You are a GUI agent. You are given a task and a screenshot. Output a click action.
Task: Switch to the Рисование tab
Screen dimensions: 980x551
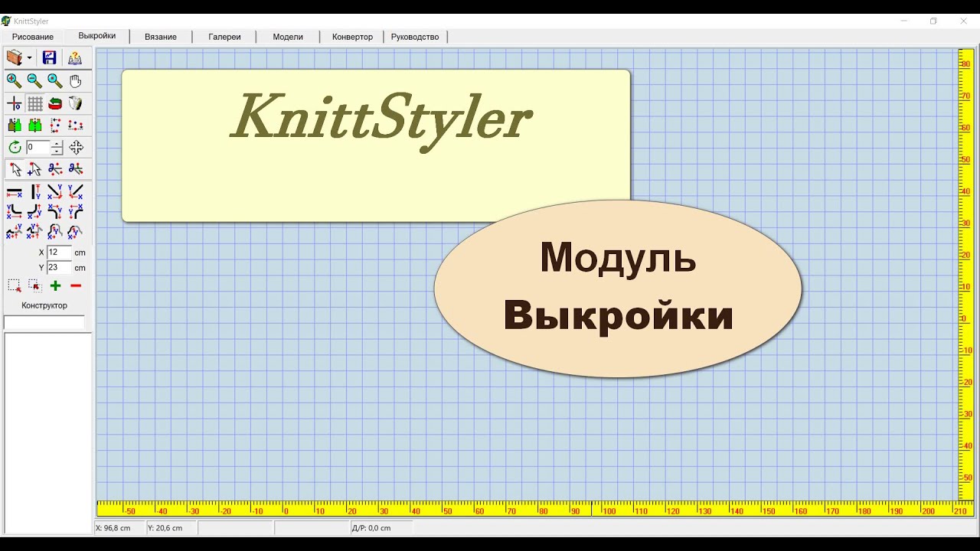point(33,37)
